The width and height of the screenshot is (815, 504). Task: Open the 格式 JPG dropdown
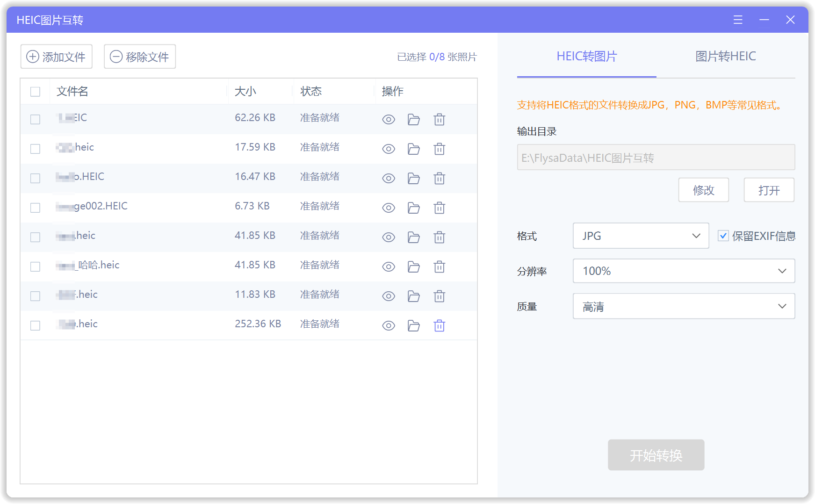pos(641,236)
